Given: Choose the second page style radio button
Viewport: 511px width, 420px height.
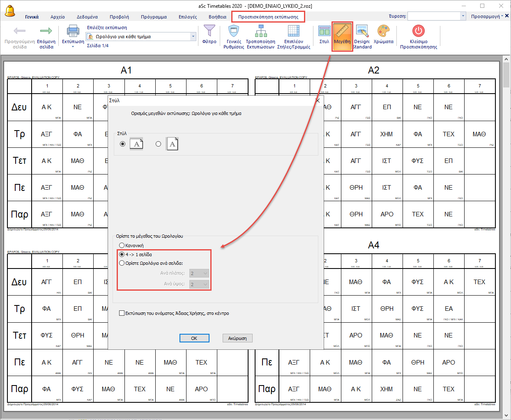Looking at the screenshot, I should [158, 144].
